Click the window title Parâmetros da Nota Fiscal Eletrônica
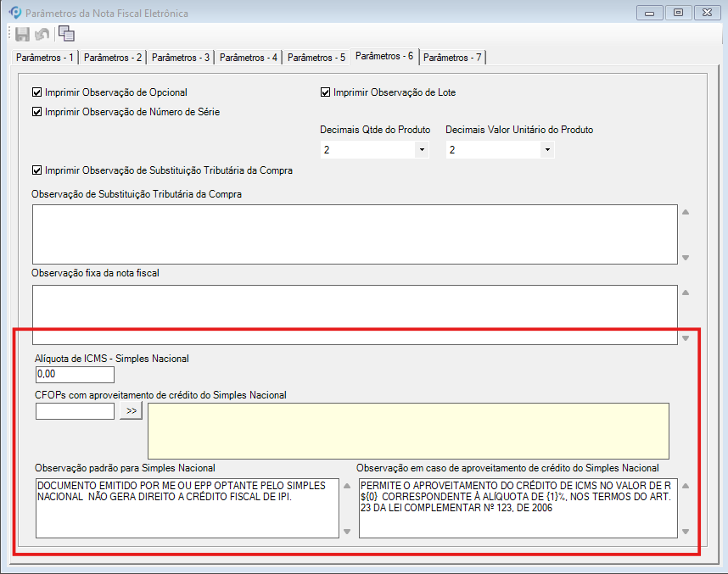This screenshot has width=728, height=574. point(107,14)
